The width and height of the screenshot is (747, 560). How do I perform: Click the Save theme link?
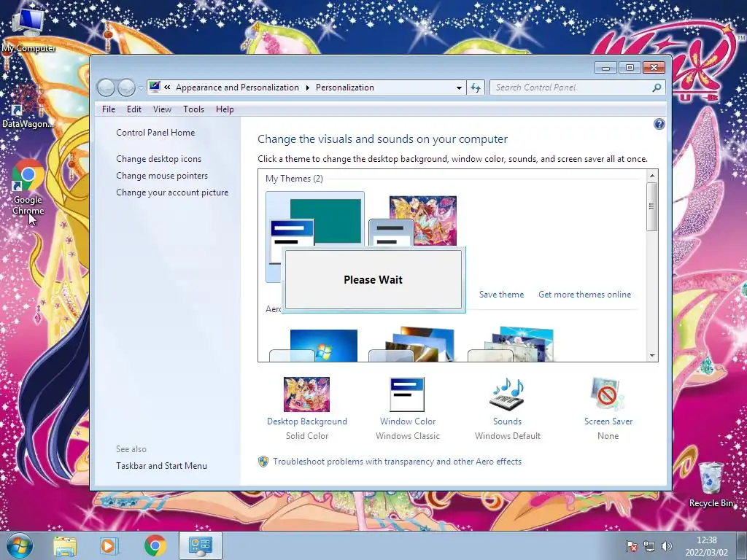[501, 295]
